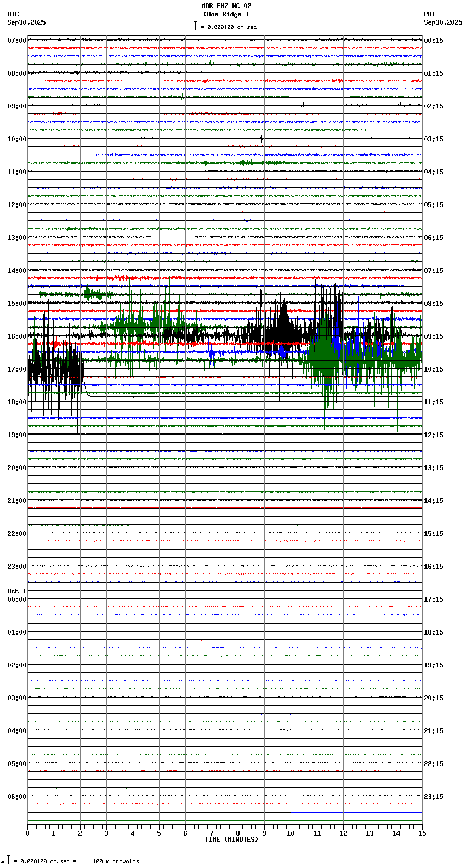Select the '17:00' UTC time label
Viewport: 466px width, 868px height.
(17, 369)
